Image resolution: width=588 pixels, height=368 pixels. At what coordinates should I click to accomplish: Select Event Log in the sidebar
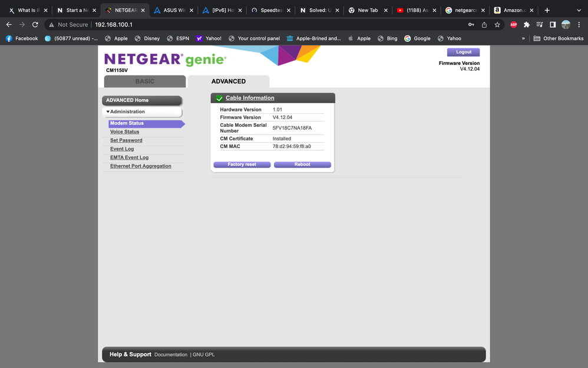pos(121,149)
